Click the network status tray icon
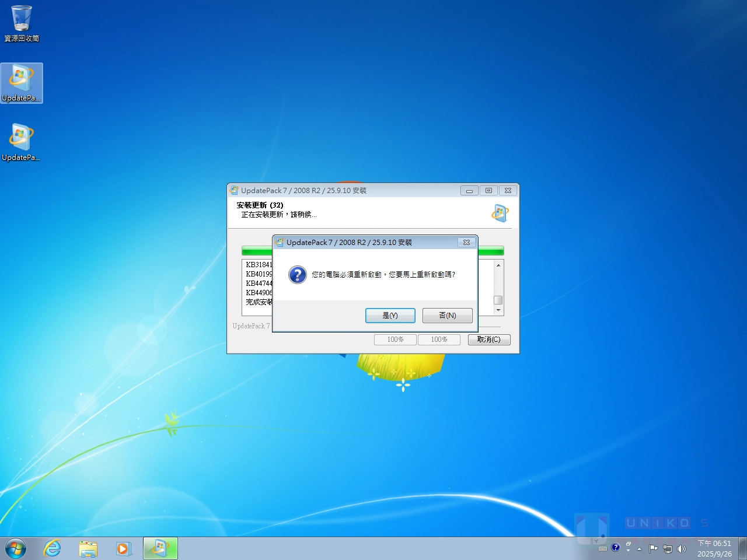 668,549
